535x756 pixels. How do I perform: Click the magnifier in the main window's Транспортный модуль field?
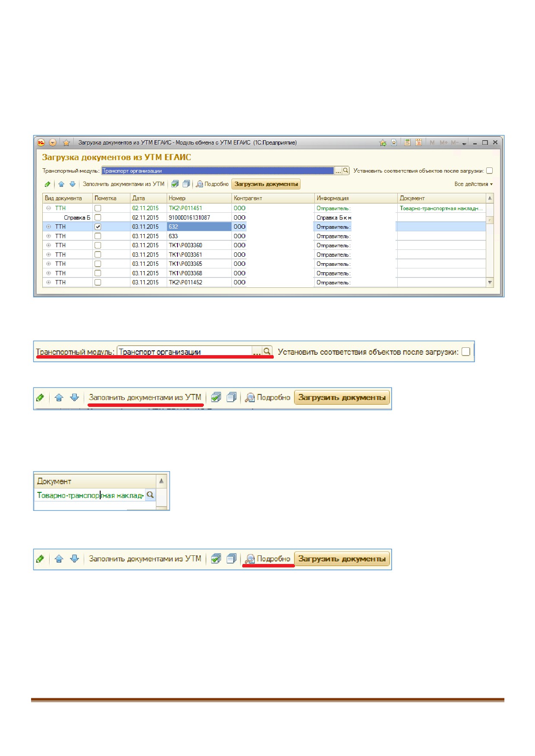click(x=346, y=170)
